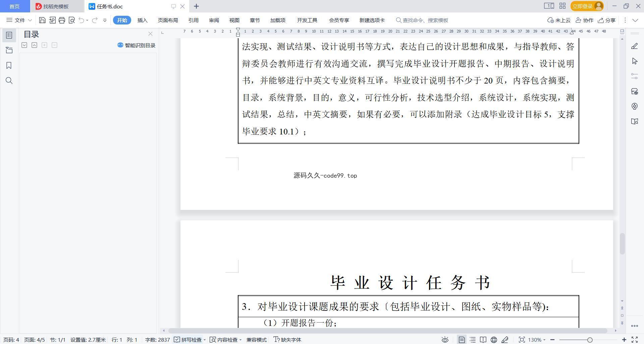This screenshot has width=644, height=344.
Task: Open a new tab with plus button
Action: 196,6
